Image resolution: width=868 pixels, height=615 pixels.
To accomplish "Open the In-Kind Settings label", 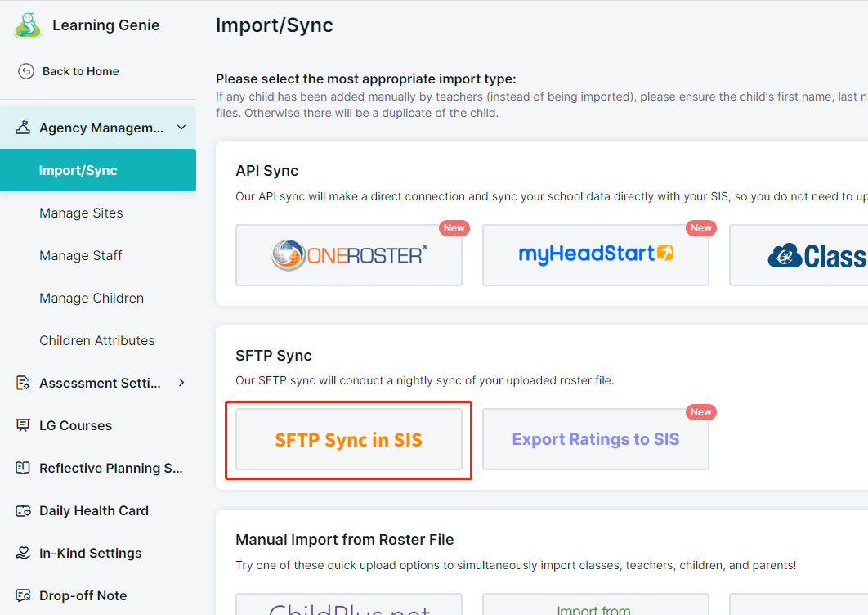I will [x=90, y=553].
